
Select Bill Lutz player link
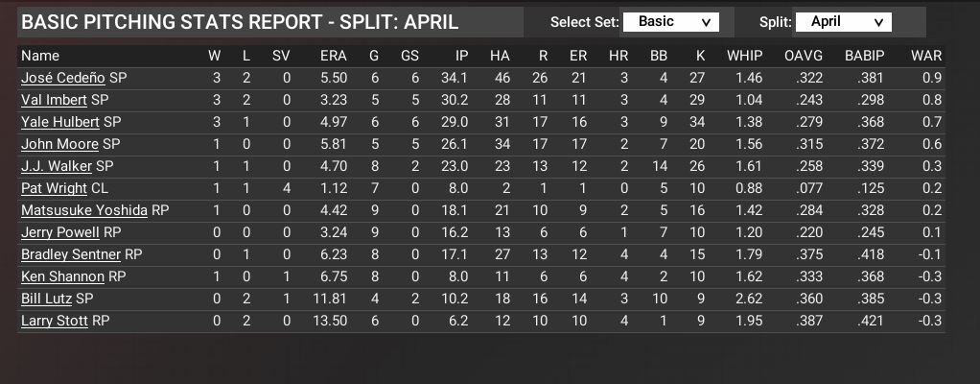click(46, 299)
